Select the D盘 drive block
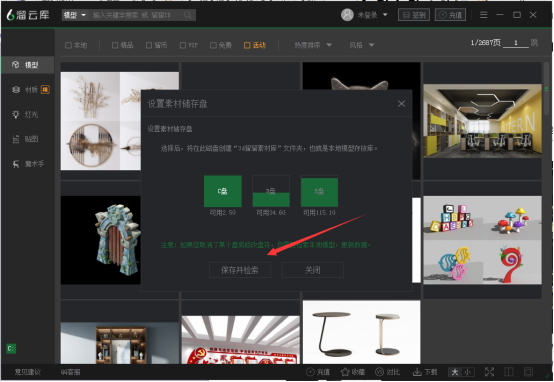This screenshot has width=554, height=382. (x=271, y=191)
